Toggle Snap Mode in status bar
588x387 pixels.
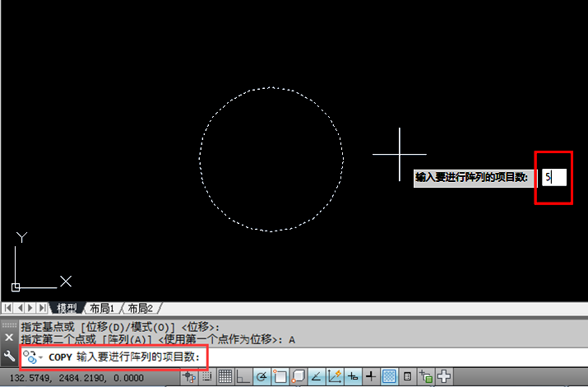click(206, 376)
